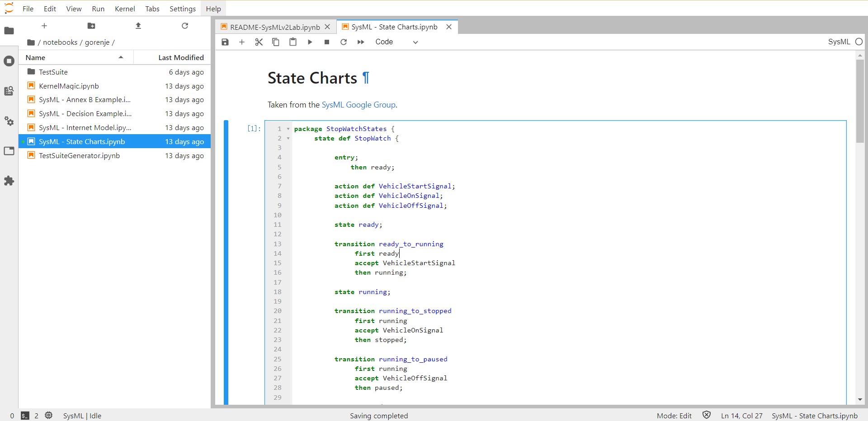
Task: Open the Tabs menu
Action: point(152,9)
